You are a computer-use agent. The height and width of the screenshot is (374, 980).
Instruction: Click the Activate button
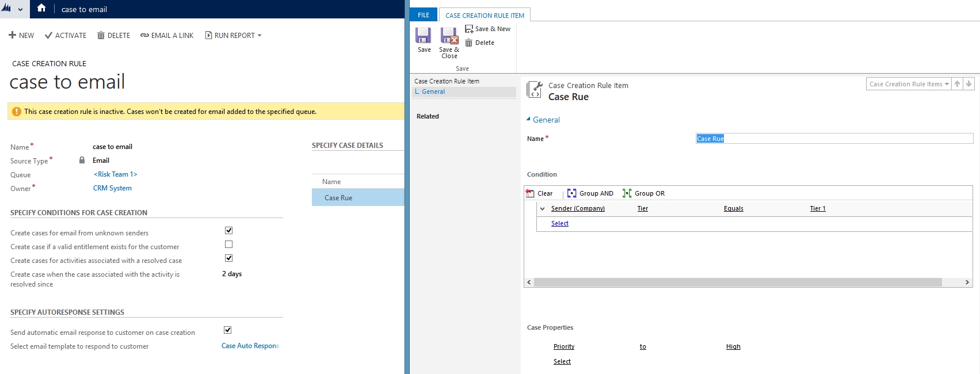click(66, 36)
